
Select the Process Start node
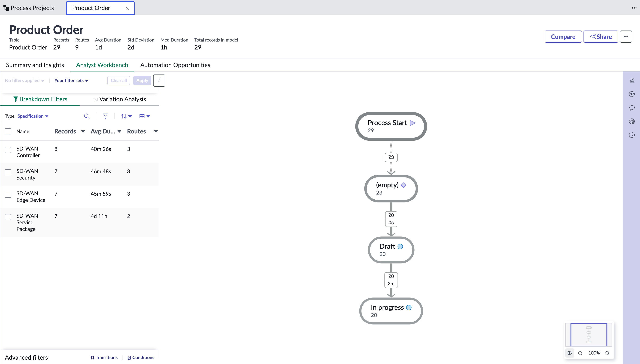point(391,126)
